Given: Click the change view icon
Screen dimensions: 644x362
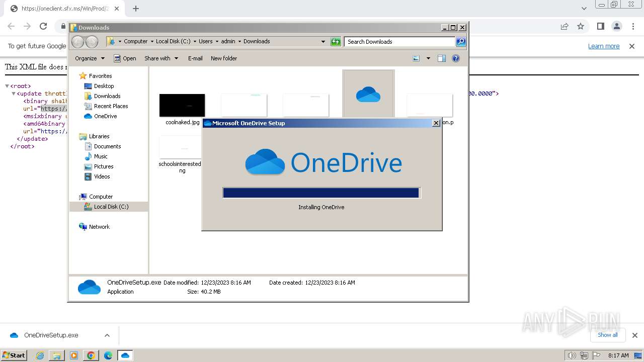Looking at the screenshot, I should (x=416, y=58).
